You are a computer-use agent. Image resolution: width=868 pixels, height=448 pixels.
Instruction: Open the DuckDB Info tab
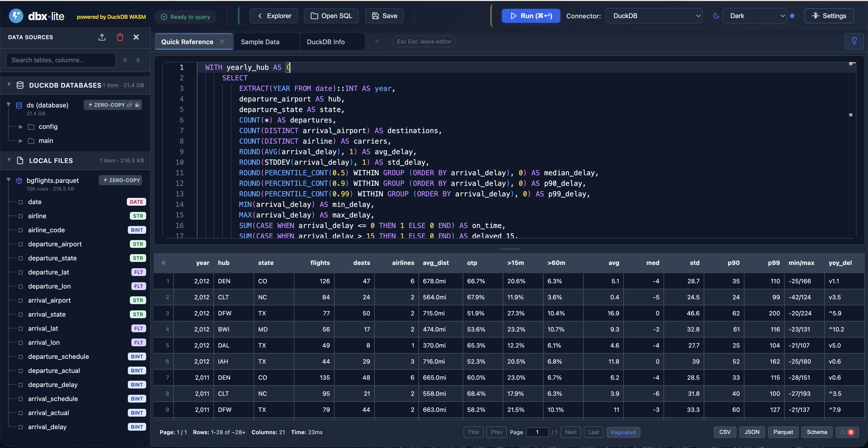(325, 42)
